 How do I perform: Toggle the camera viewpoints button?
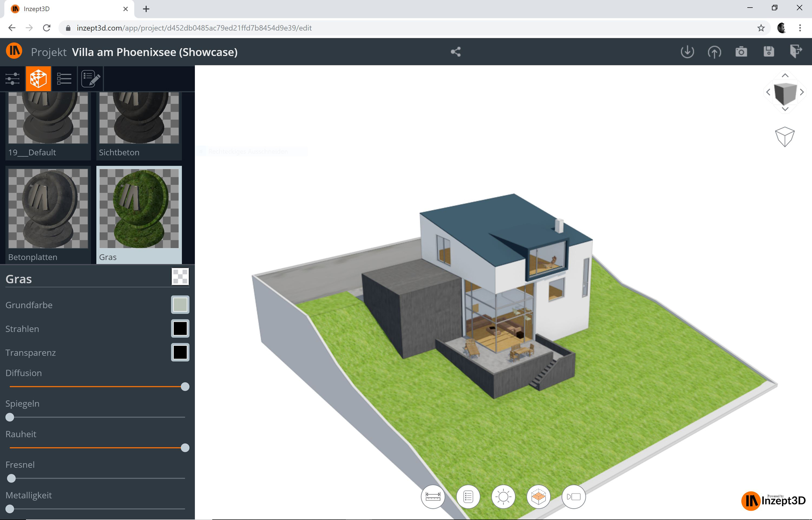coord(574,496)
